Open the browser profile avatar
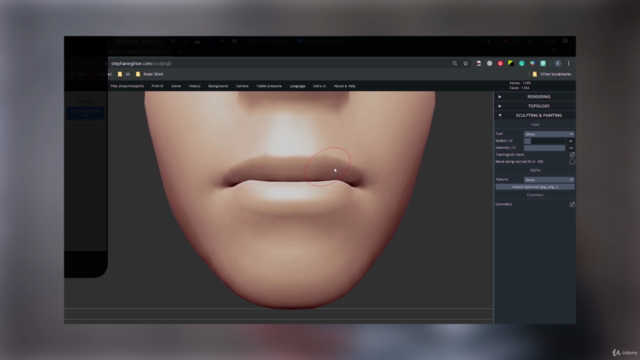The height and width of the screenshot is (360, 640). pos(558,64)
